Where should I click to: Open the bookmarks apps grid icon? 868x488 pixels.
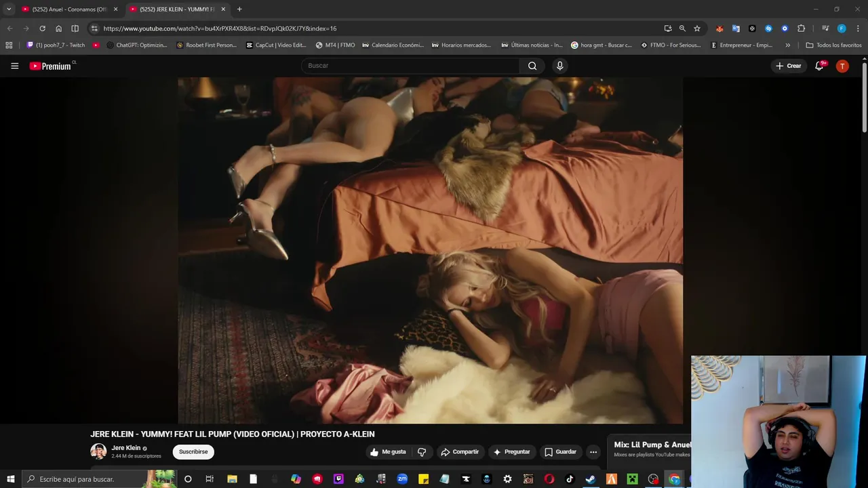coord(9,45)
